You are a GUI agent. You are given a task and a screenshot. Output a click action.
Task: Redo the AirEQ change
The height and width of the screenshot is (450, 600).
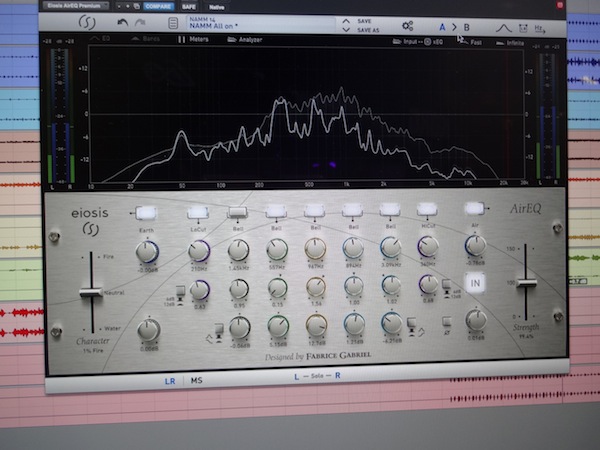click(140, 23)
